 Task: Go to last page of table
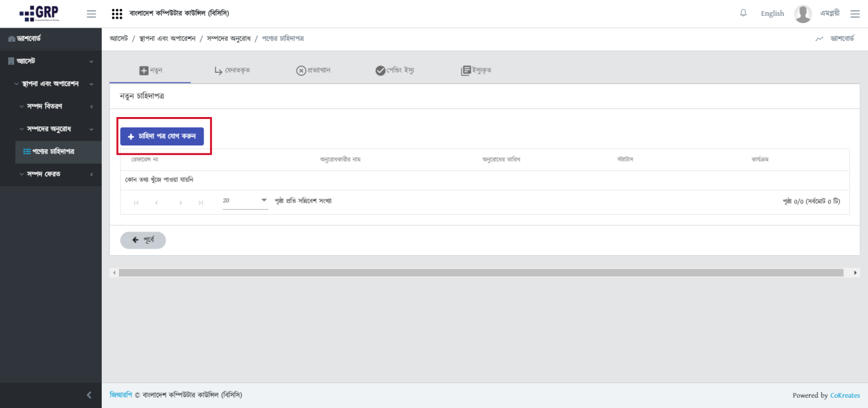tap(201, 201)
